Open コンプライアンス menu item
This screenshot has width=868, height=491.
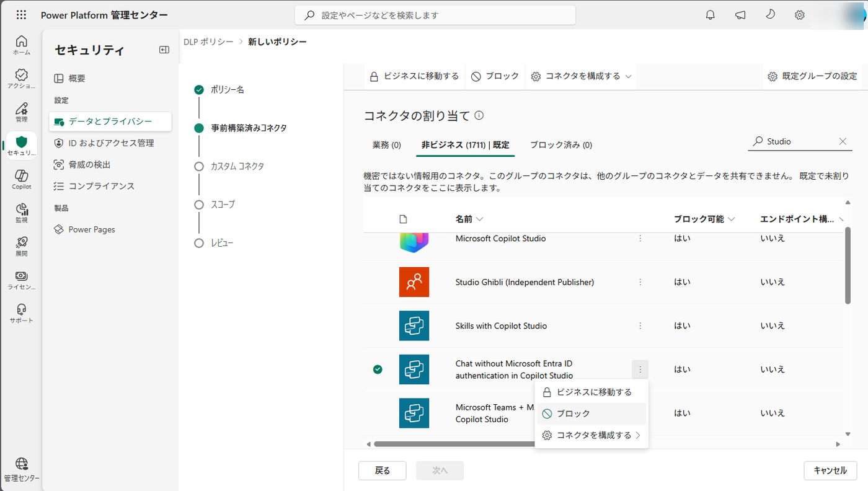(x=110, y=186)
